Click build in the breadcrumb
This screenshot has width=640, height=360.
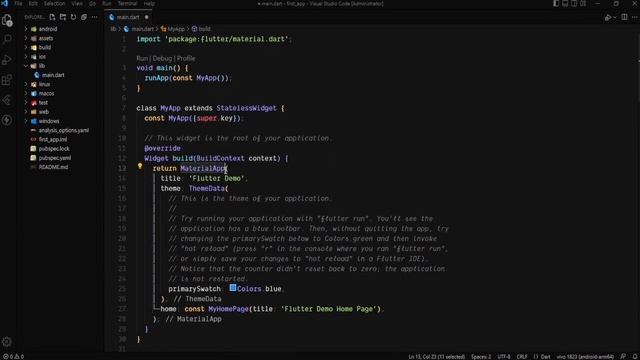(204, 29)
